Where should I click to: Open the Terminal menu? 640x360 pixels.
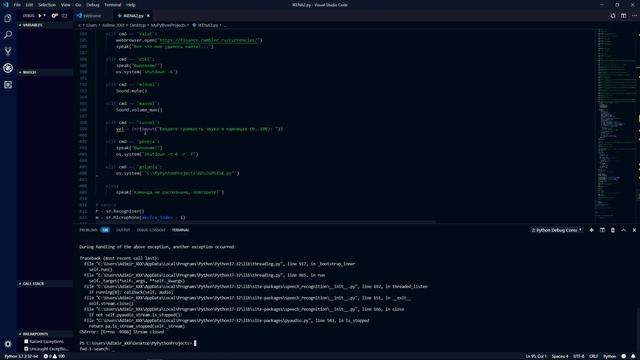[113, 5]
